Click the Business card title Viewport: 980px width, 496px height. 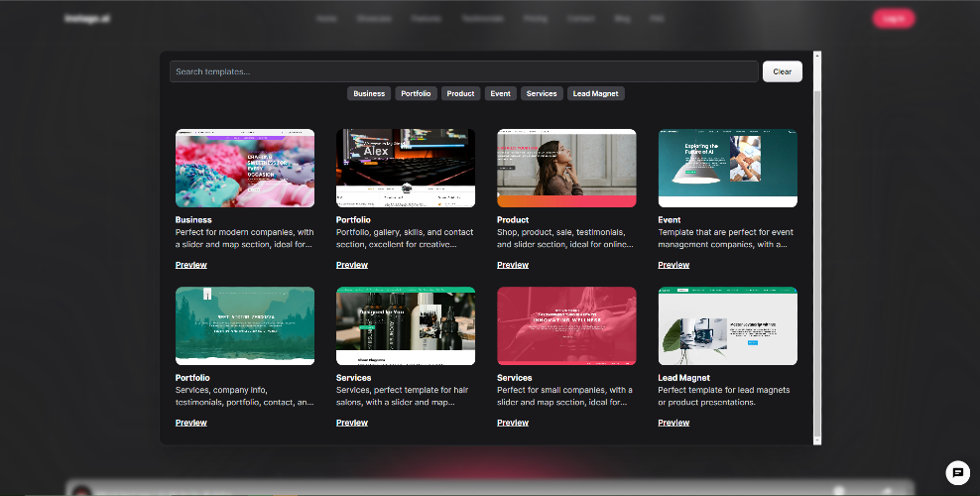[193, 220]
